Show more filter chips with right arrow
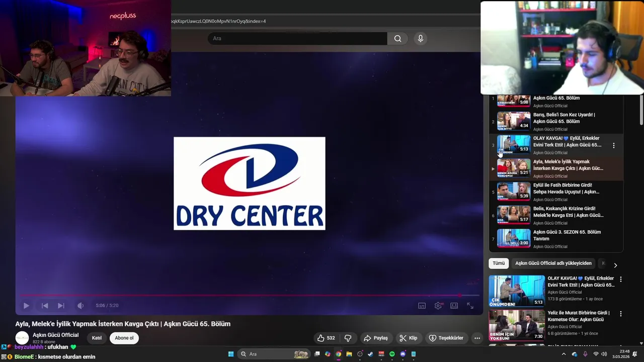This screenshot has width=644, height=362. pyautogui.click(x=615, y=265)
